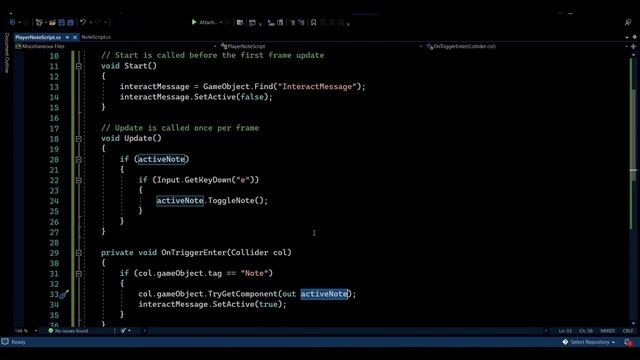
Task: Click the Attach... button label
Action: pyautogui.click(x=208, y=22)
